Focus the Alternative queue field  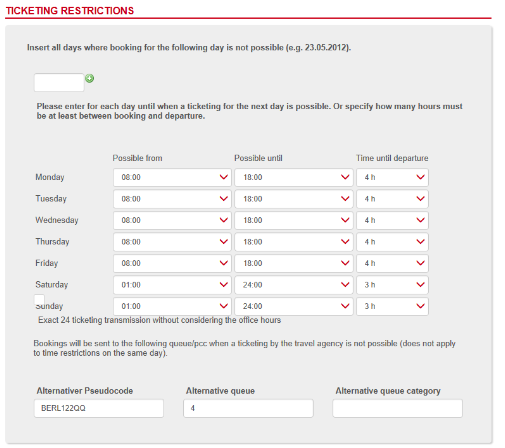248,408
